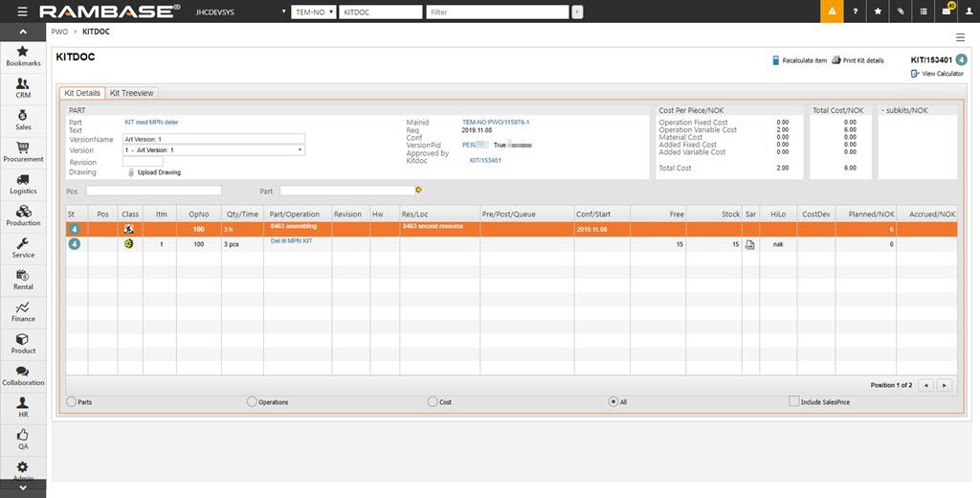Switch to the Kit Treeview tab
The image size is (980, 498).
coord(132,93)
